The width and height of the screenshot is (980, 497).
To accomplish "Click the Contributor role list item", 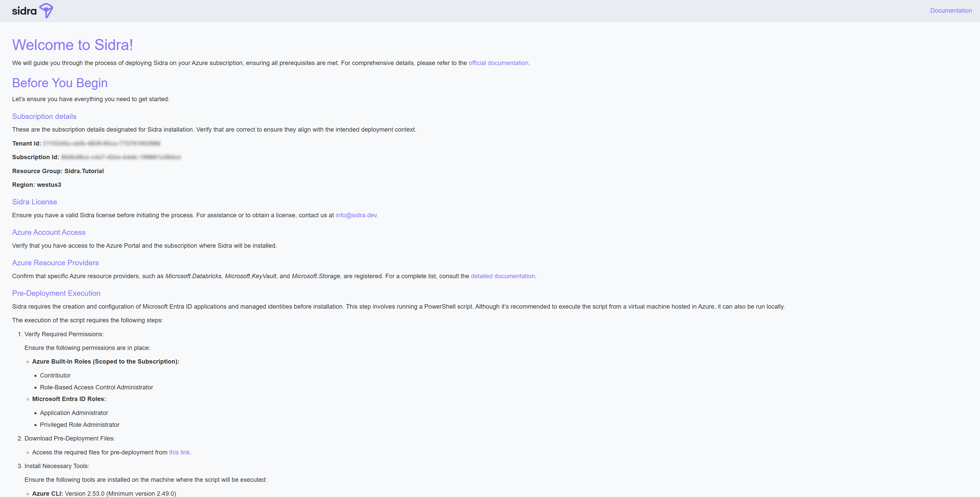I will [x=55, y=375].
